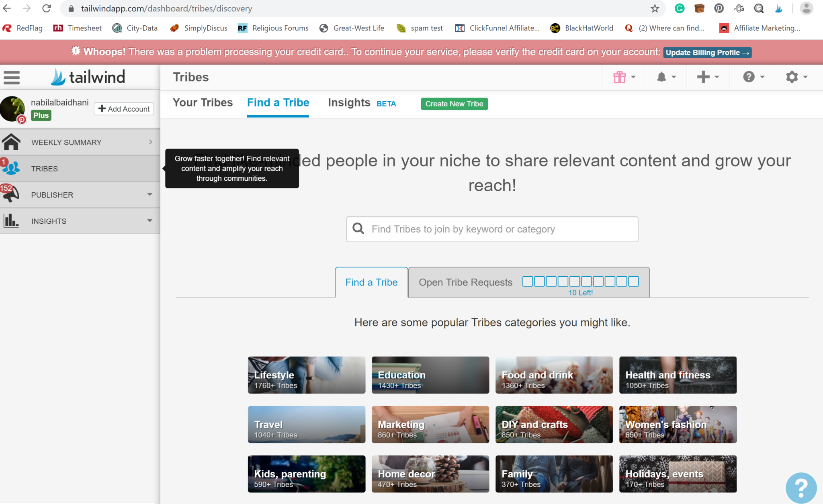Open the blue help chat bubble
823x504 pixels.
(801, 488)
